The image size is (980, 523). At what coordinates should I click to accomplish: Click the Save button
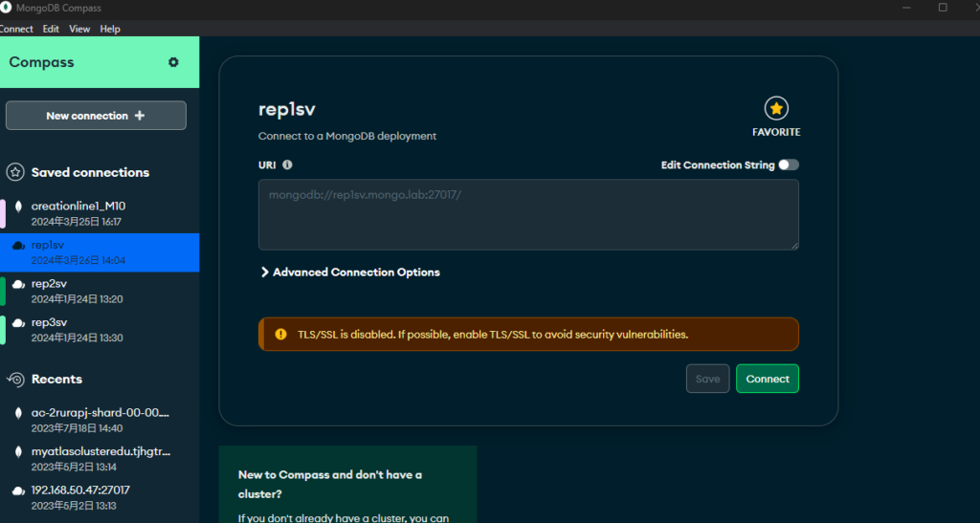pyautogui.click(x=707, y=379)
